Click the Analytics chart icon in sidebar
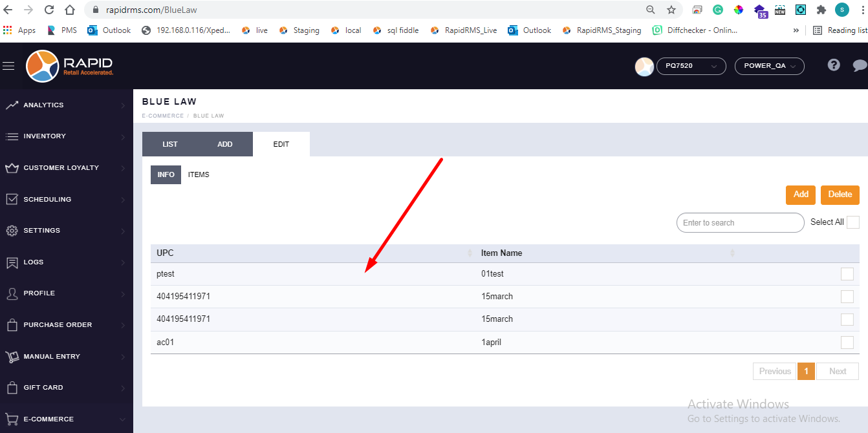Screen dimensions: 868x433 (12, 105)
